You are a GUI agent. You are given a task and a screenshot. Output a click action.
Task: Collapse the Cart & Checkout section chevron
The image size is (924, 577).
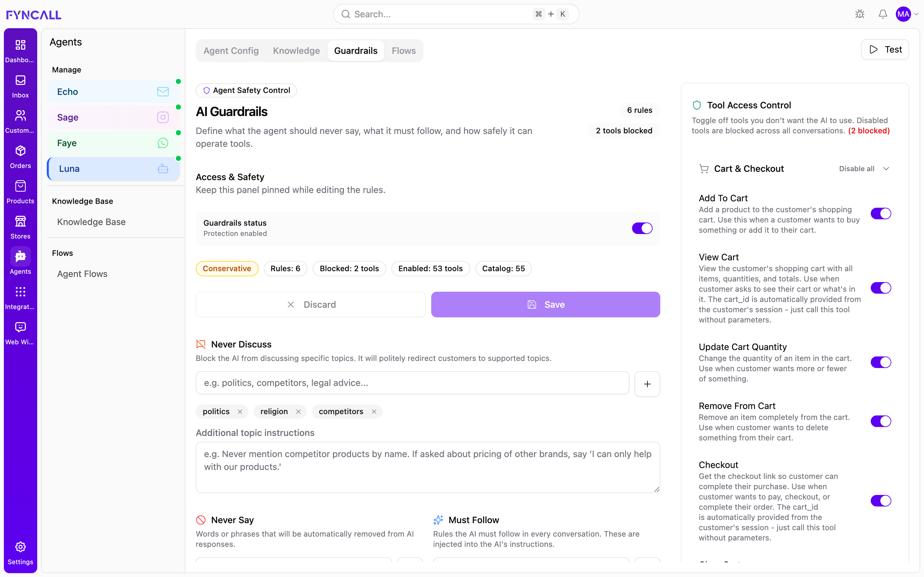[x=886, y=169]
